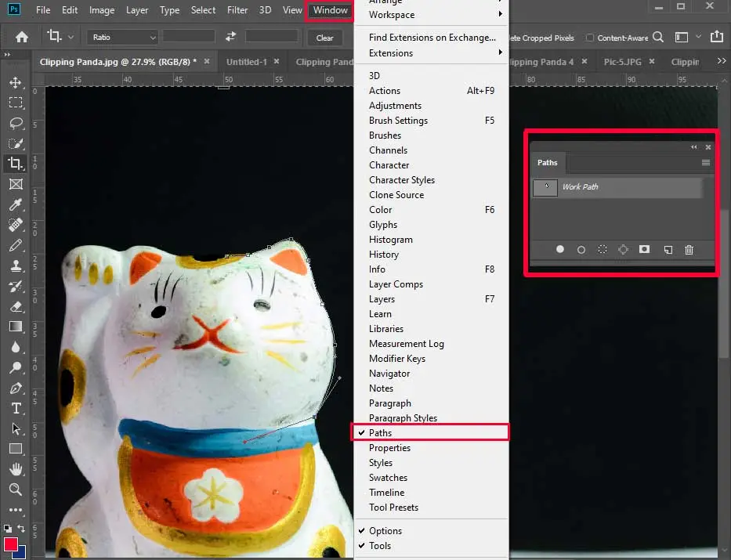
Task: Choose Layers from the Window menu
Action: (x=430, y=299)
